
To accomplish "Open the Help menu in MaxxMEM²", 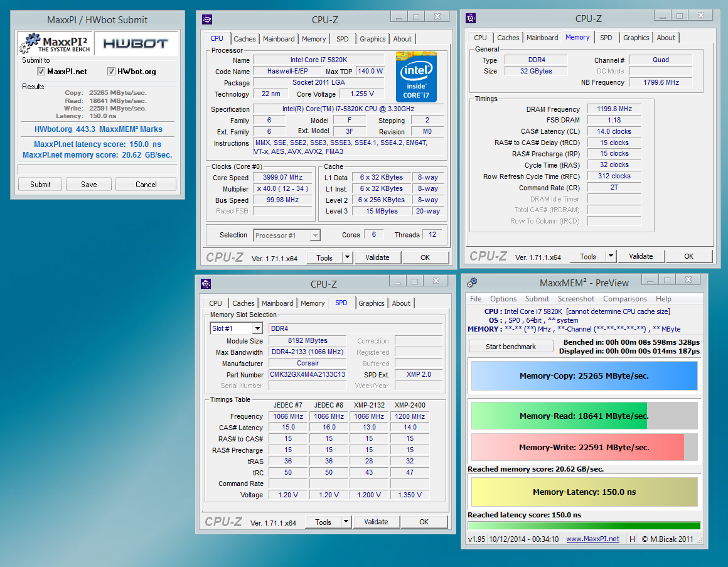I will pos(663,299).
